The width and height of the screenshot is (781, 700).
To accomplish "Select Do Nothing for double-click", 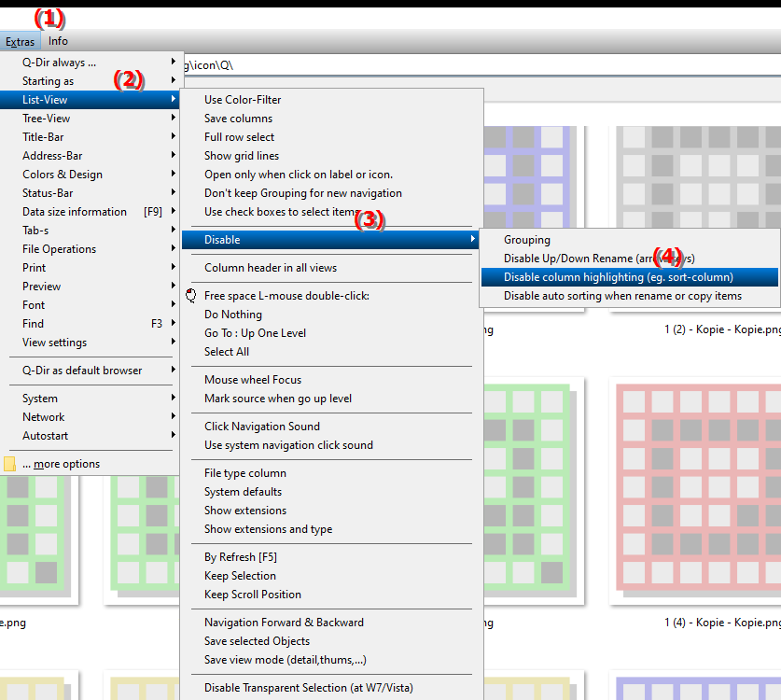I will coord(332,315).
